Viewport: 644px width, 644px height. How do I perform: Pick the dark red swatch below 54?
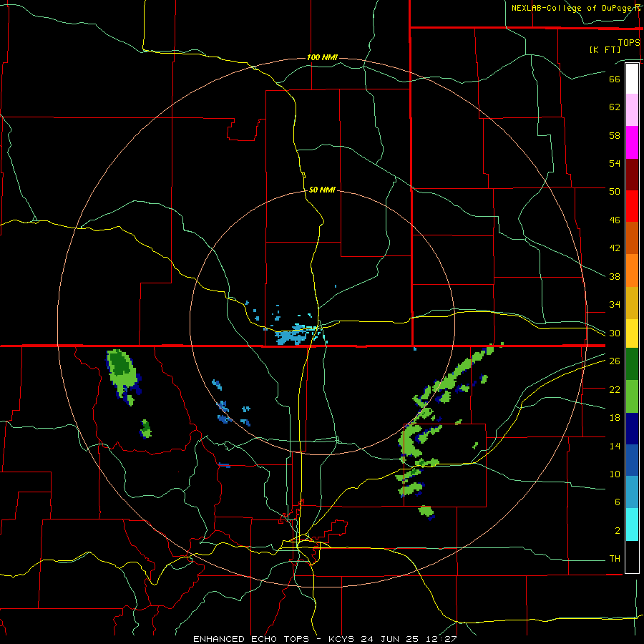[x=632, y=174]
